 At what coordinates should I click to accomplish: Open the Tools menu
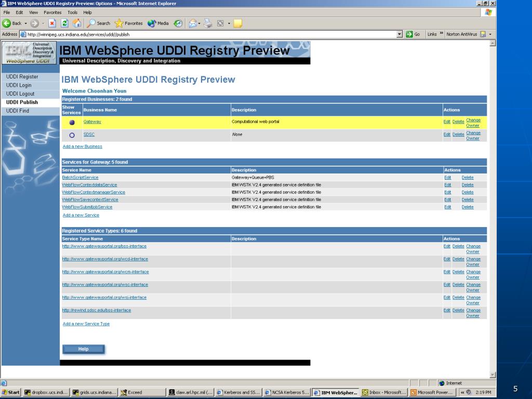[x=72, y=12]
